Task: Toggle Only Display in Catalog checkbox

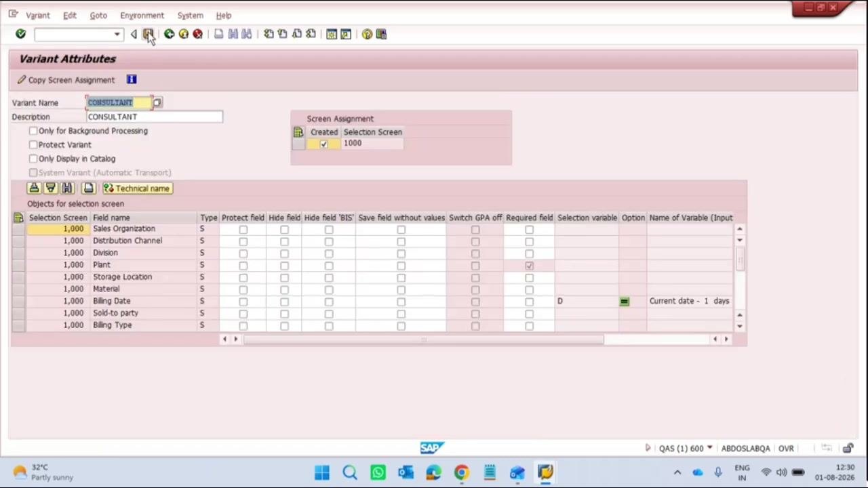Action: pos(33,159)
